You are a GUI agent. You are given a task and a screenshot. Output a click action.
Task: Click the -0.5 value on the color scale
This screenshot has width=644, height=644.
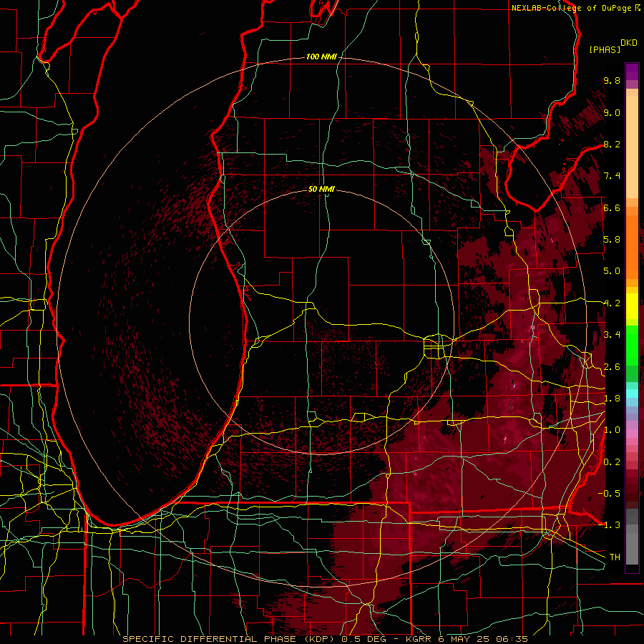pyautogui.click(x=609, y=493)
